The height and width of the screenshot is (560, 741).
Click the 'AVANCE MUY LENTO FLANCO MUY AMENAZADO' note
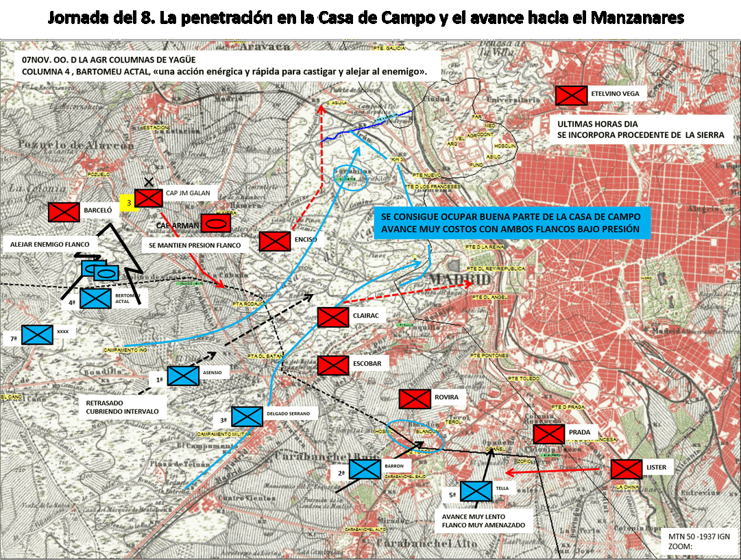point(483,521)
